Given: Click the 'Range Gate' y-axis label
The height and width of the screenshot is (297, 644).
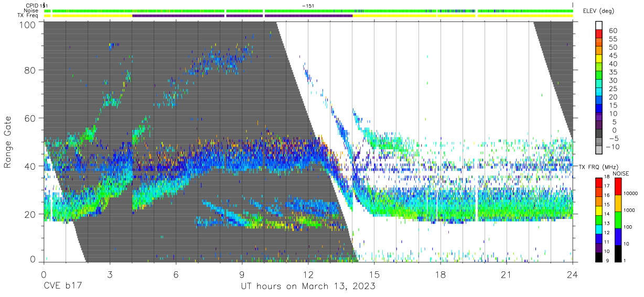Looking at the screenshot, I should (8, 142).
